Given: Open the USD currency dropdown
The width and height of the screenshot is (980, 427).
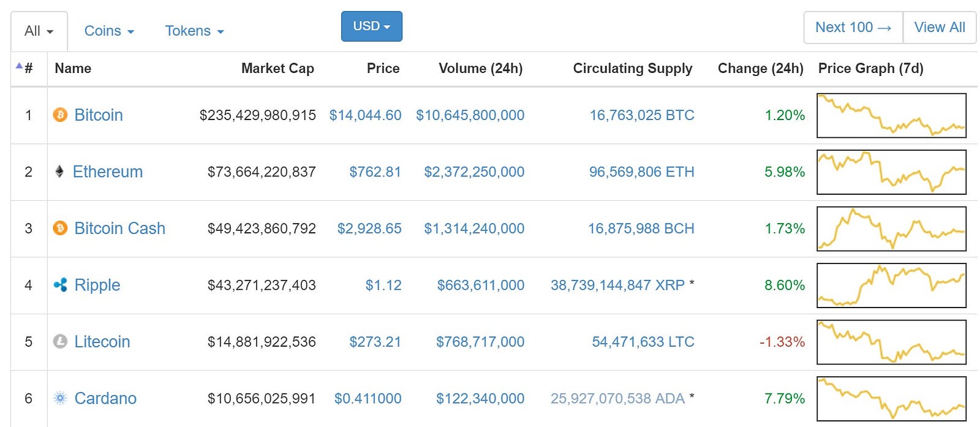Looking at the screenshot, I should point(372,26).
